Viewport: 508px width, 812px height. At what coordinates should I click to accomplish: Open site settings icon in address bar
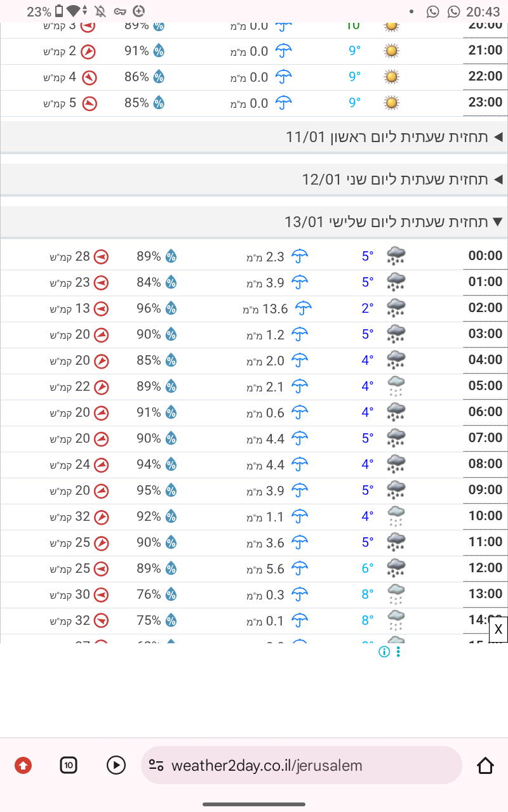coord(156,765)
